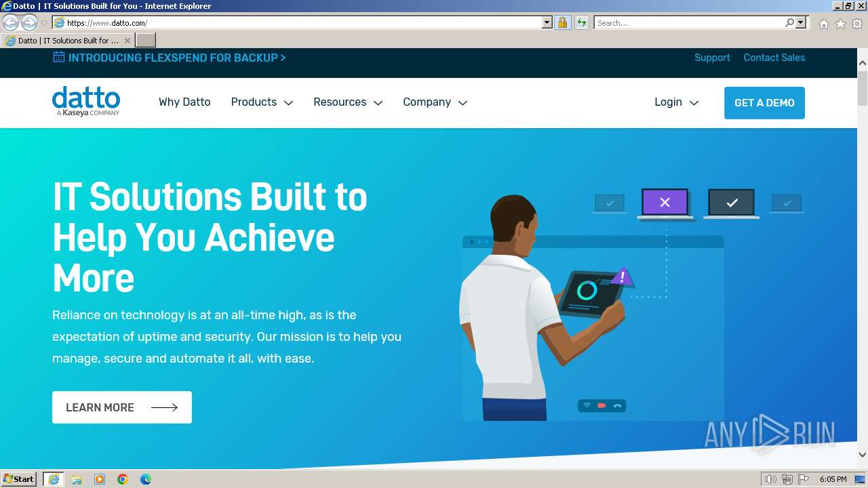Screen dimensions: 868x488
Task: Open the Why Datto menu item
Action: (184, 102)
